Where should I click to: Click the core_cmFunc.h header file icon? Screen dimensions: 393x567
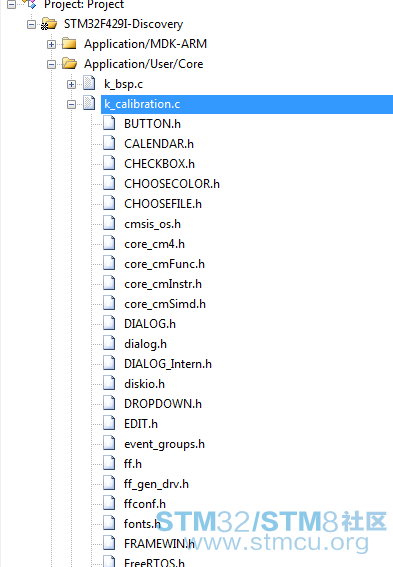click(109, 263)
